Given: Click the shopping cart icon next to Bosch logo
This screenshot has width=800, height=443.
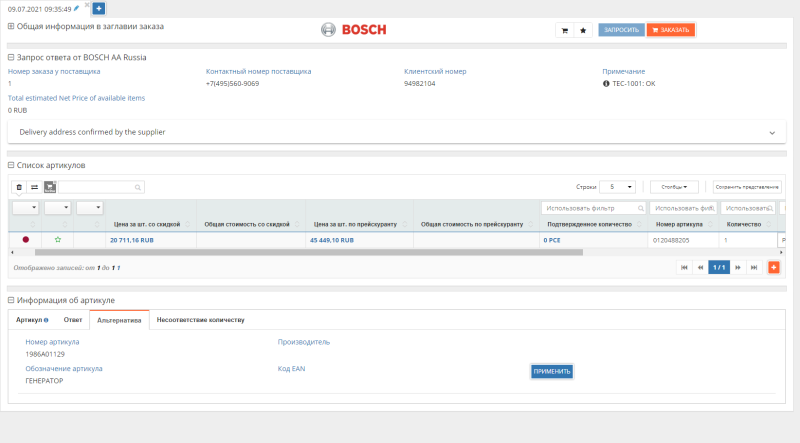Looking at the screenshot, I should pyautogui.click(x=565, y=30).
